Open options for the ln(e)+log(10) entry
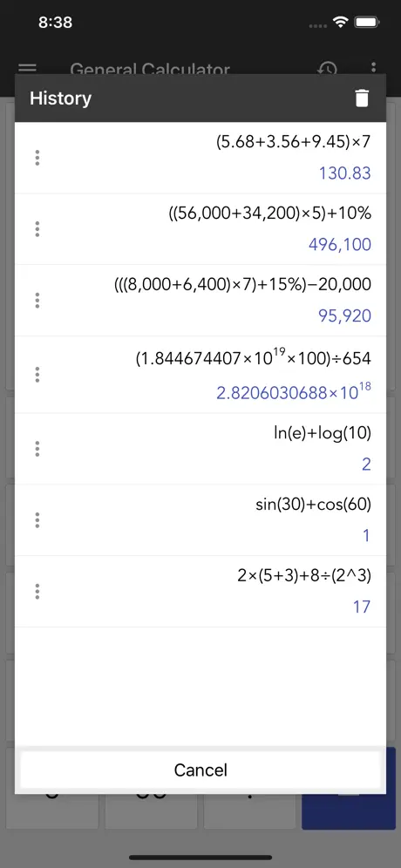401x868 pixels. [37, 449]
